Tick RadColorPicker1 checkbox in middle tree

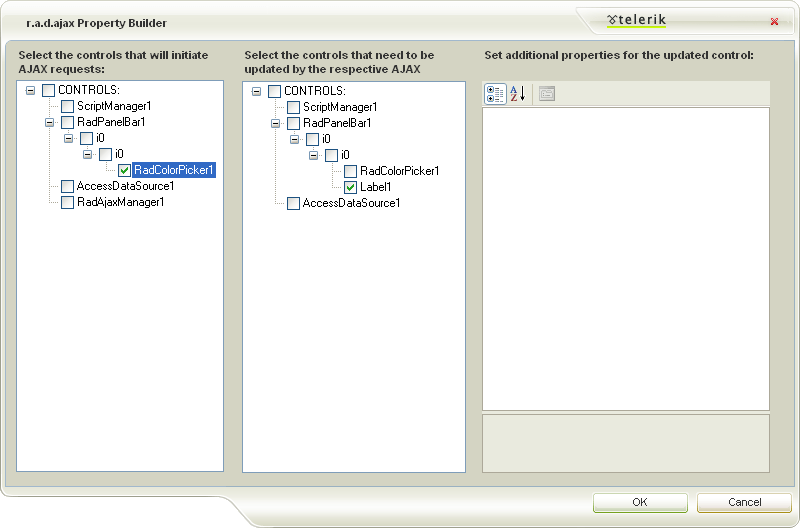click(x=350, y=171)
